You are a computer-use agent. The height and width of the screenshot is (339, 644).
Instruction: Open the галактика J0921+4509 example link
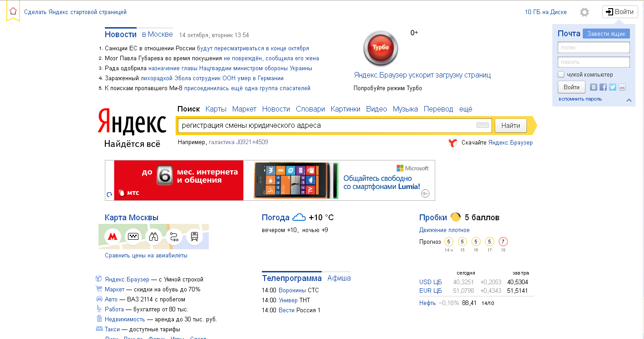tap(238, 142)
